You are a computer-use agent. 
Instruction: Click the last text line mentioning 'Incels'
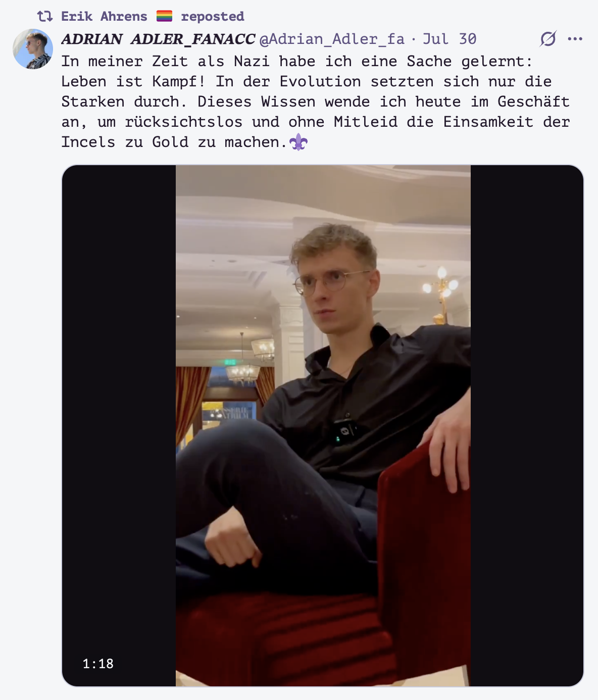[185, 142]
